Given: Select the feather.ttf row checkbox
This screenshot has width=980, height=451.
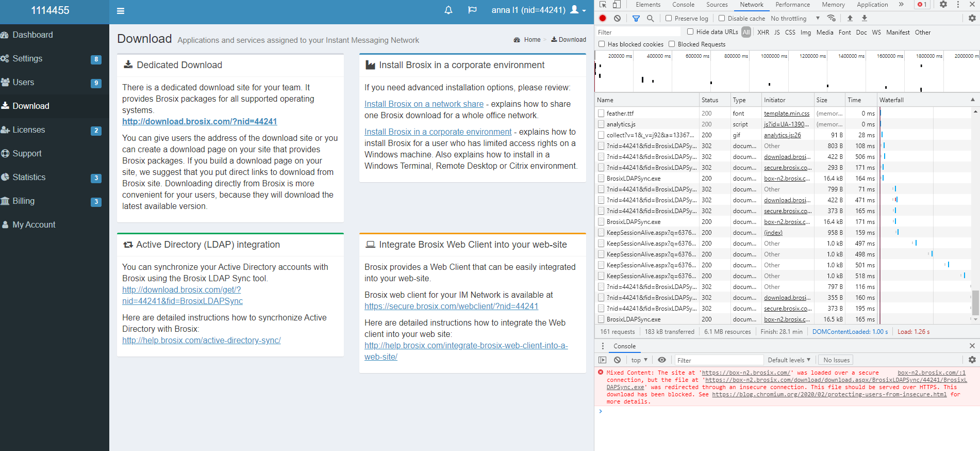Looking at the screenshot, I should (601, 113).
